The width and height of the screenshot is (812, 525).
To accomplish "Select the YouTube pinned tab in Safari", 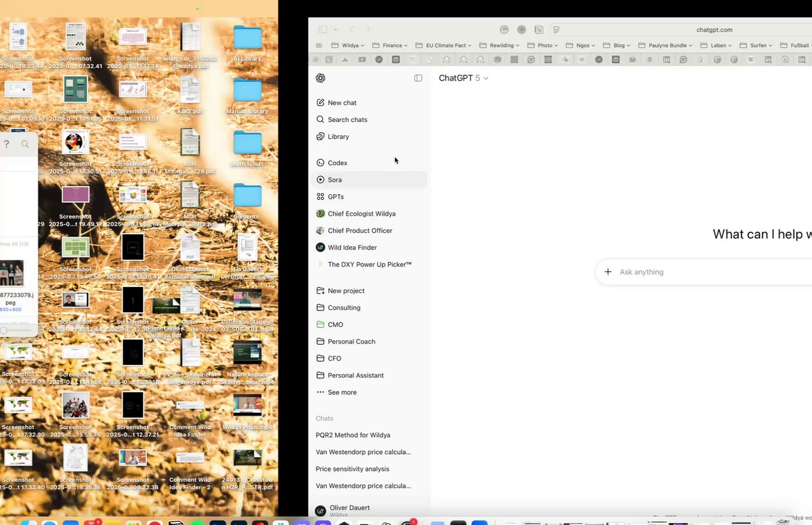I will [362, 60].
